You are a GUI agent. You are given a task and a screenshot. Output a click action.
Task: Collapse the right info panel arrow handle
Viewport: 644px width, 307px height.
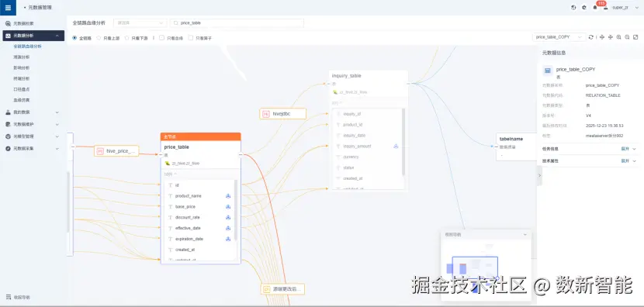click(539, 176)
